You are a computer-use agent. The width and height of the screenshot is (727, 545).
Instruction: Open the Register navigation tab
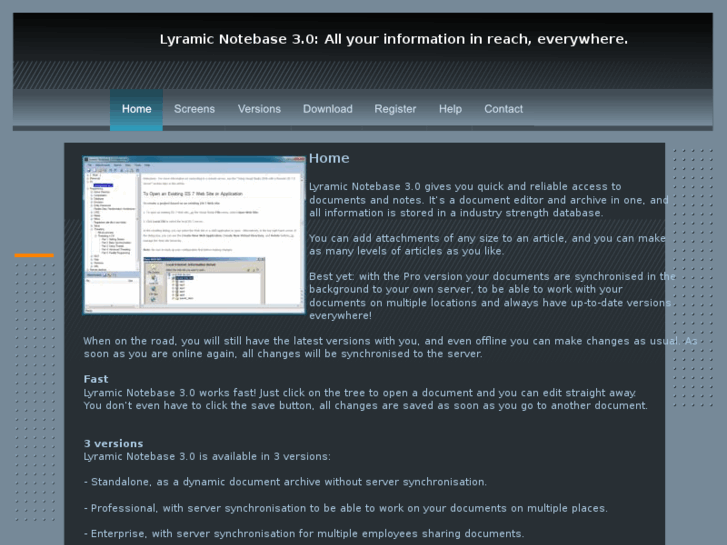pyautogui.click(x=395, y=109)
